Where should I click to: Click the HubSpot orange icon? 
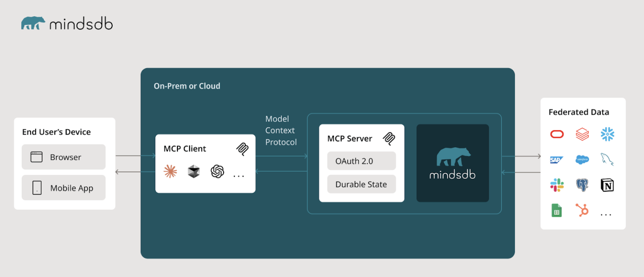[582, 210]
